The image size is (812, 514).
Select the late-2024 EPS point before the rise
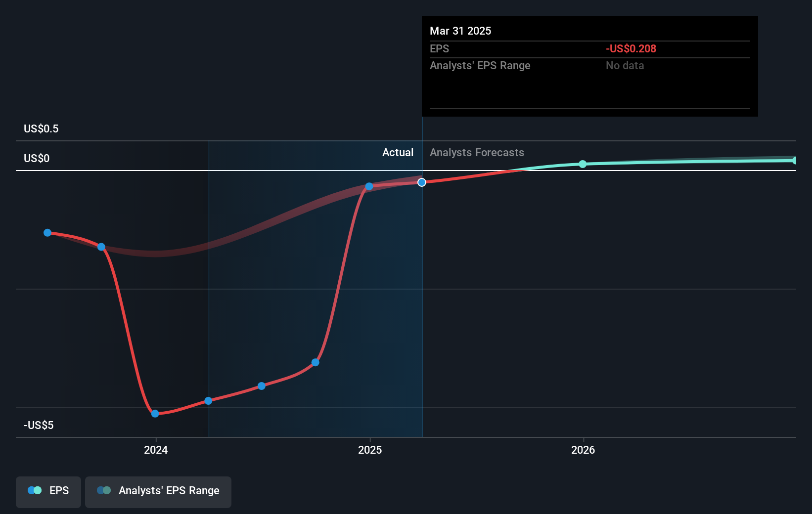316,362
